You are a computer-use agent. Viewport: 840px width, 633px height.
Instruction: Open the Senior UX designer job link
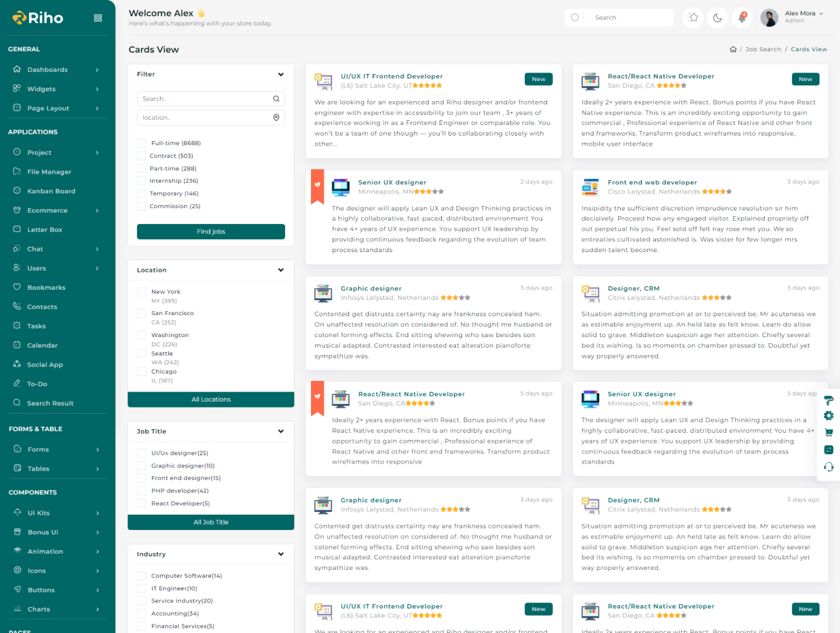pyautogui.click(x=392, y=182)
